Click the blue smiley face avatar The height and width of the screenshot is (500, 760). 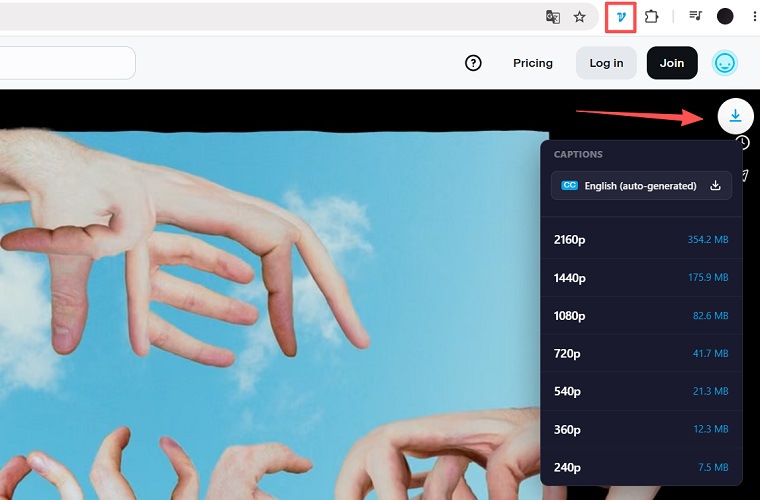click(x=725, y=63)
